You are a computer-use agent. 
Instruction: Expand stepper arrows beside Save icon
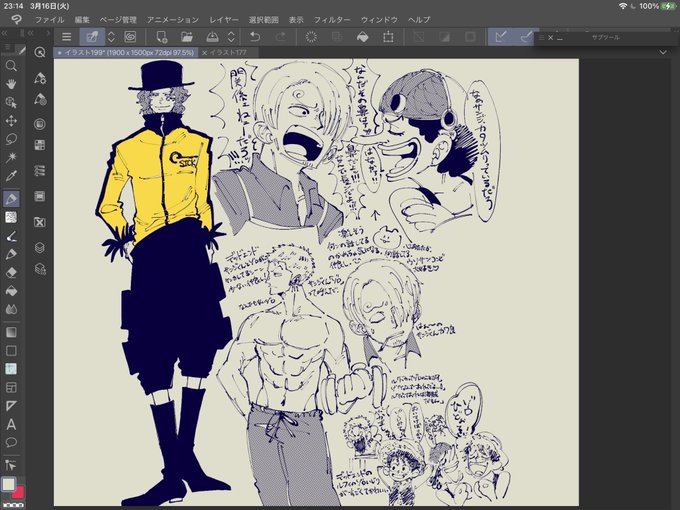pyautogui.click(x=231, y=37)
